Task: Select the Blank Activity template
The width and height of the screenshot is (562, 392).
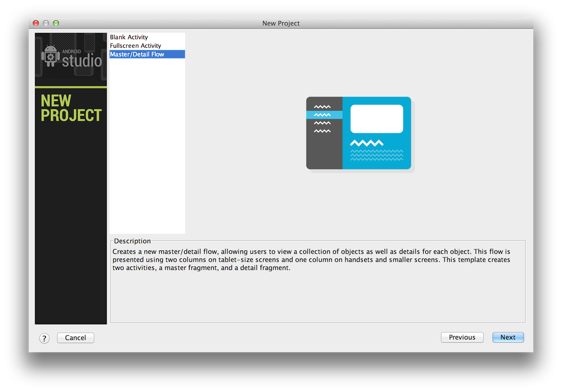Action: pos(147,37)
